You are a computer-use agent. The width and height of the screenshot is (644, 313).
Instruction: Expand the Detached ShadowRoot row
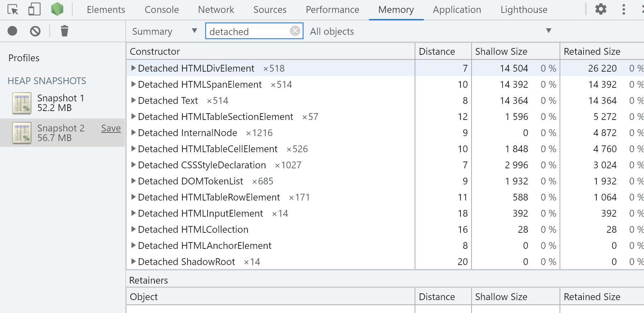pyautogui.click(x=133, y=261)
